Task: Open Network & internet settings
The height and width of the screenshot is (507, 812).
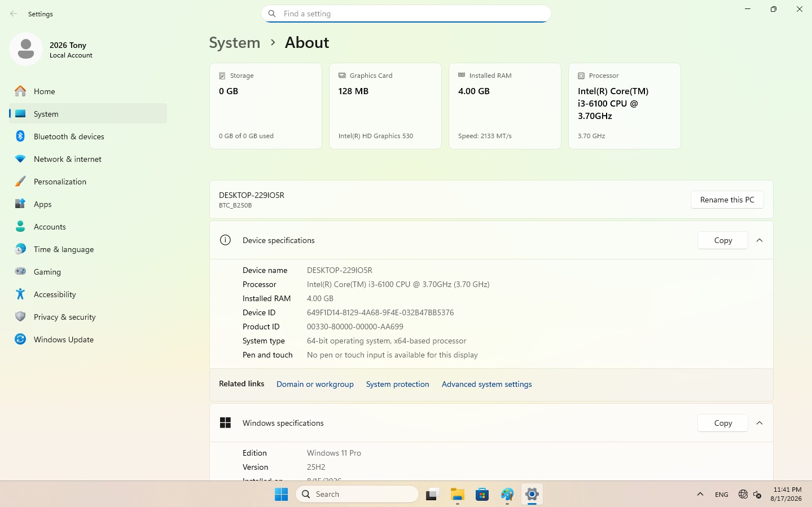Action: point(88,158)
